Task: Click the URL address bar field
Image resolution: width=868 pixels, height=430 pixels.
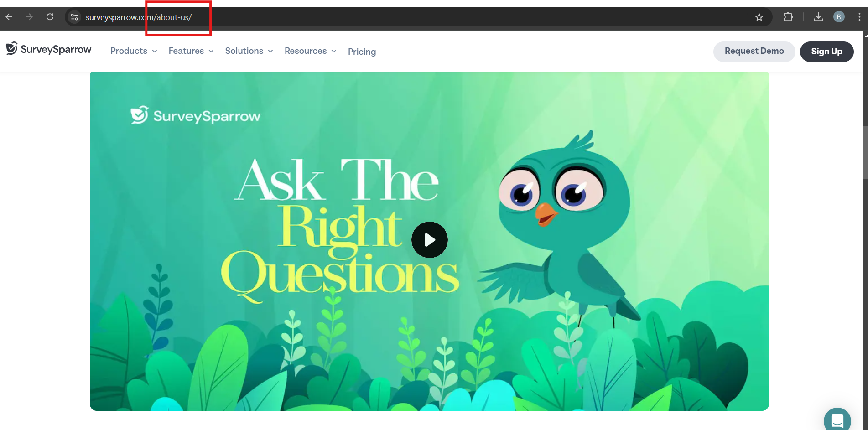Action: coord(411,17)
